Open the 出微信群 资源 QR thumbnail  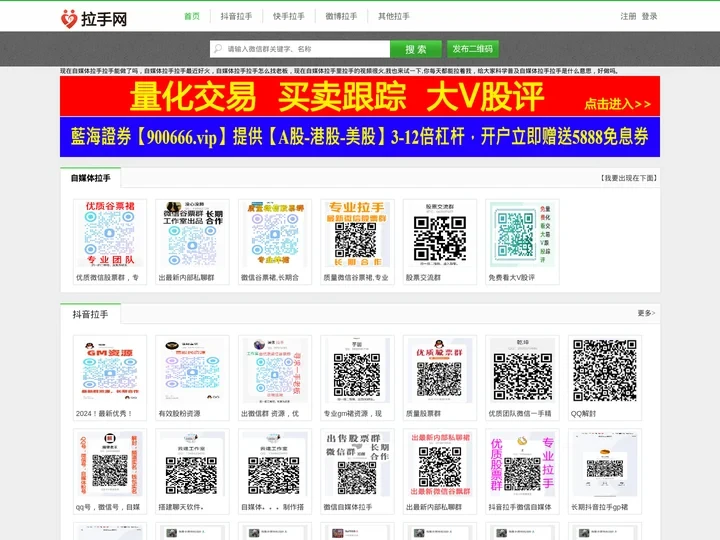pos(275,370)
